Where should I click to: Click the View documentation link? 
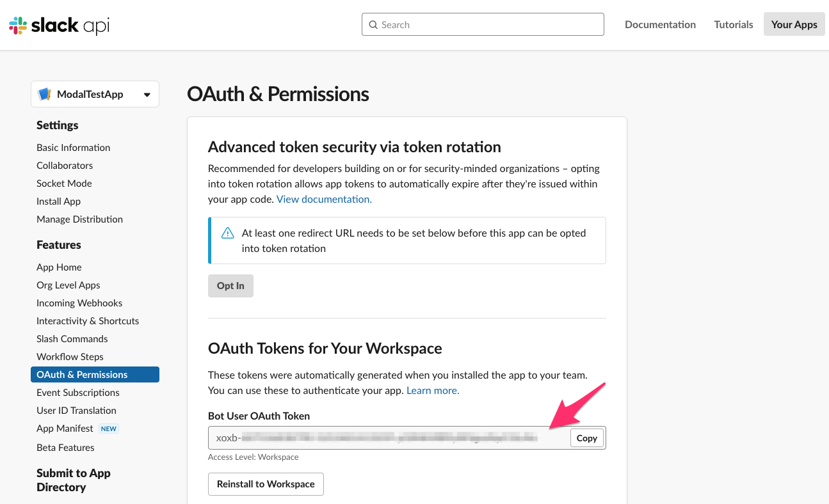pos(323,199)
